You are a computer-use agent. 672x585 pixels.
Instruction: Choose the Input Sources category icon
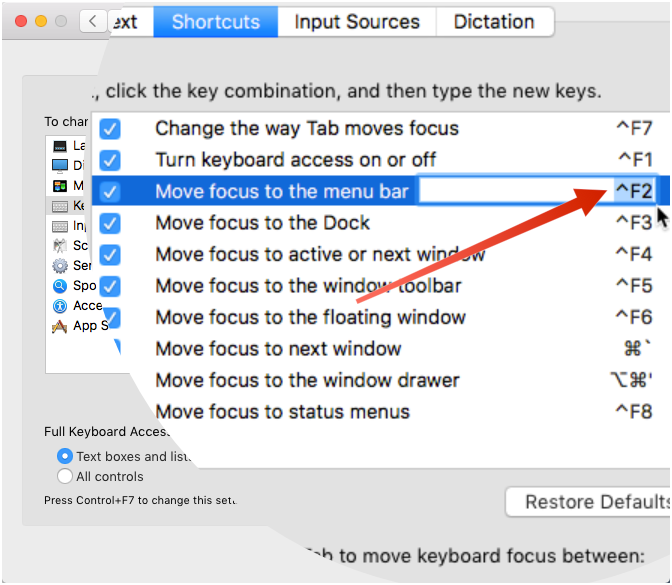point(60,226)
